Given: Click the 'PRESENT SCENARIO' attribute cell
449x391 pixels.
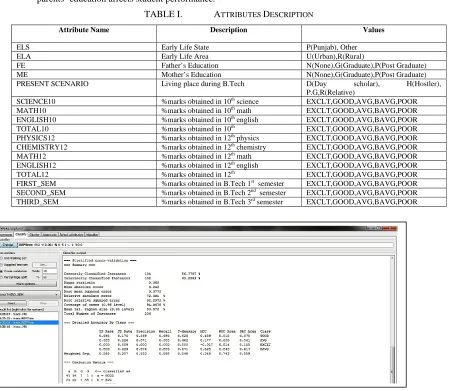Looking at the screenshot, I should [84, 88].
